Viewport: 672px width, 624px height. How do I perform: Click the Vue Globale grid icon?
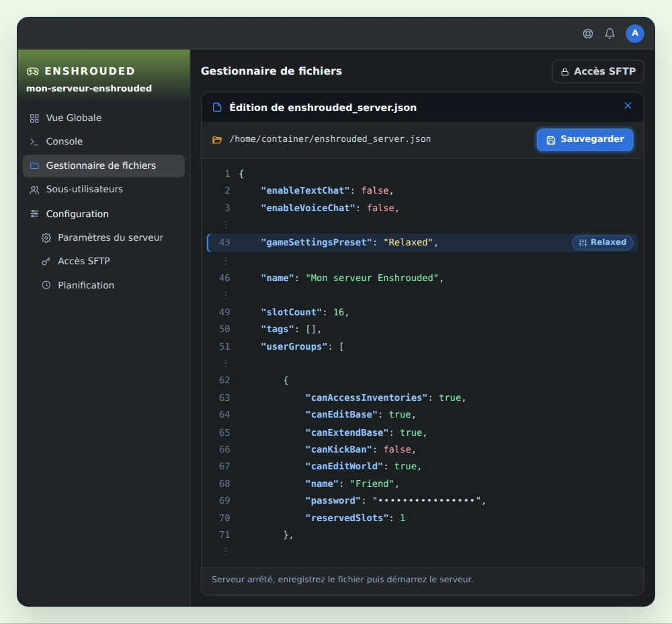[x=34, y=118]
